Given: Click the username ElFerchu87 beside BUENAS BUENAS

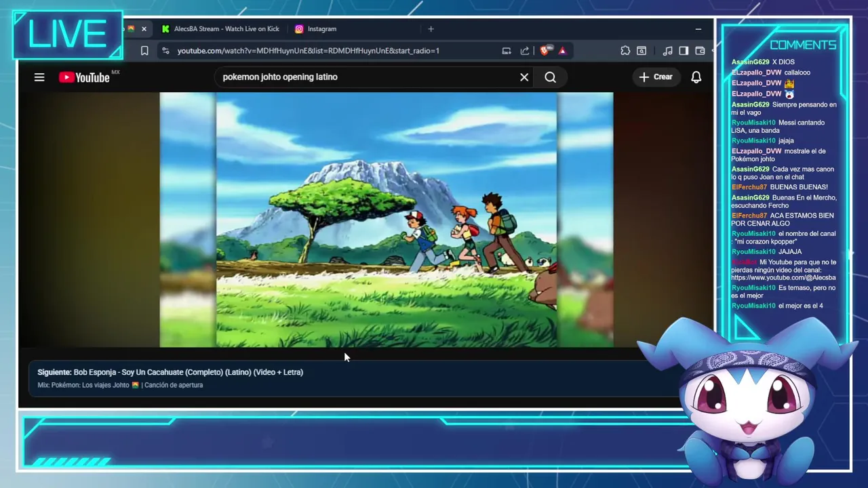Looking at the screenshot, I should (x=749, y=187).
